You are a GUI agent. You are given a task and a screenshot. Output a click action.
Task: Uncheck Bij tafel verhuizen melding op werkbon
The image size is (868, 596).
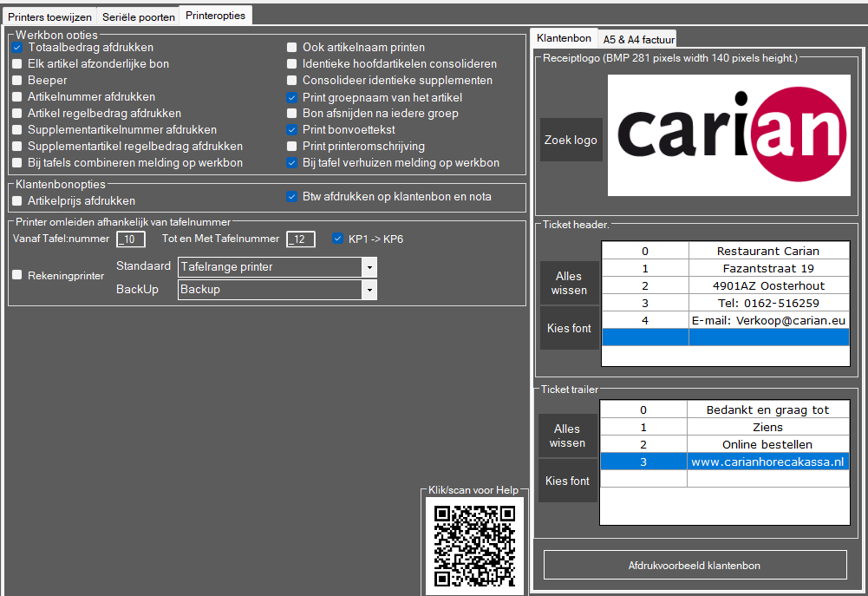pyautogui.click(x=291, y=163)
